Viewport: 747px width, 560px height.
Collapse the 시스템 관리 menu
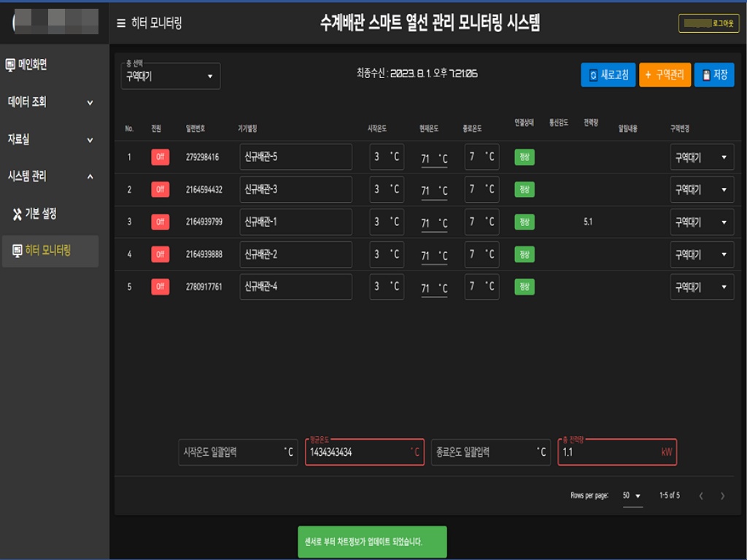point(50,176)
